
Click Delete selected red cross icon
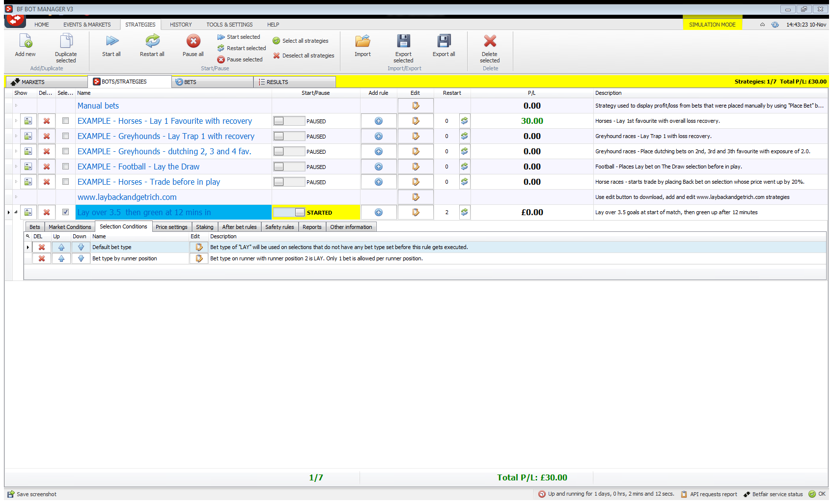coord(490,41)
